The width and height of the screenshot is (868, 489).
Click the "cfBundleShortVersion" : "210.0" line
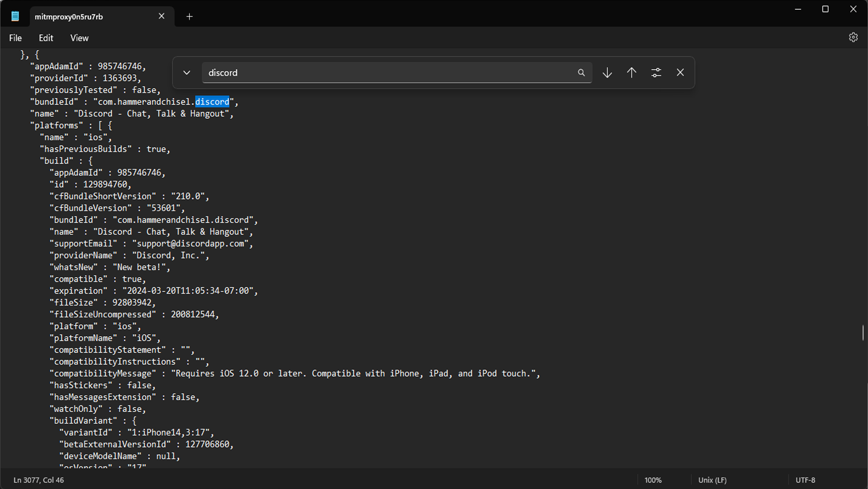(x=130, y=196)
